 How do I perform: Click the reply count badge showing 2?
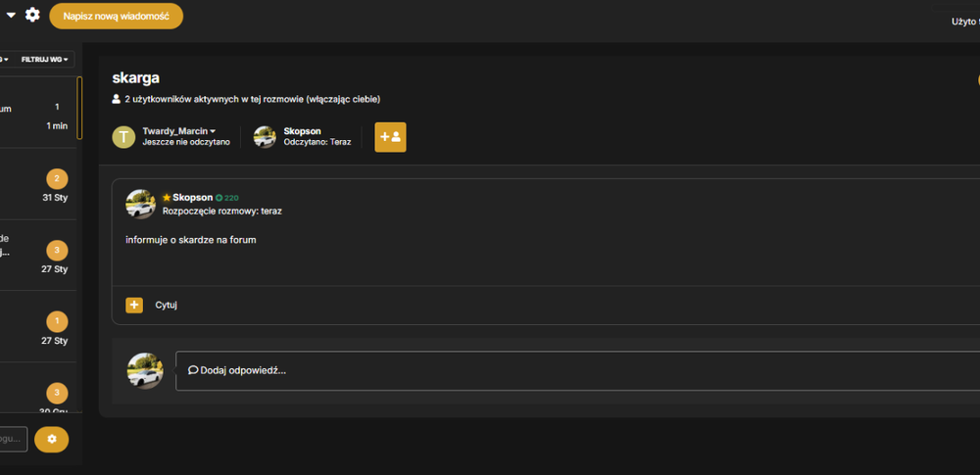pos(57,179)
